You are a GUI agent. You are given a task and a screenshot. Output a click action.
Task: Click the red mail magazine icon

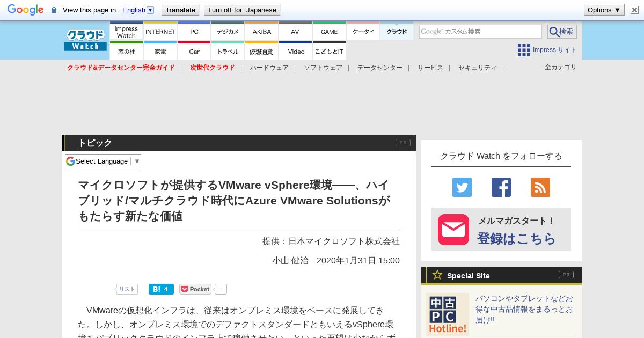pos(453,230)
